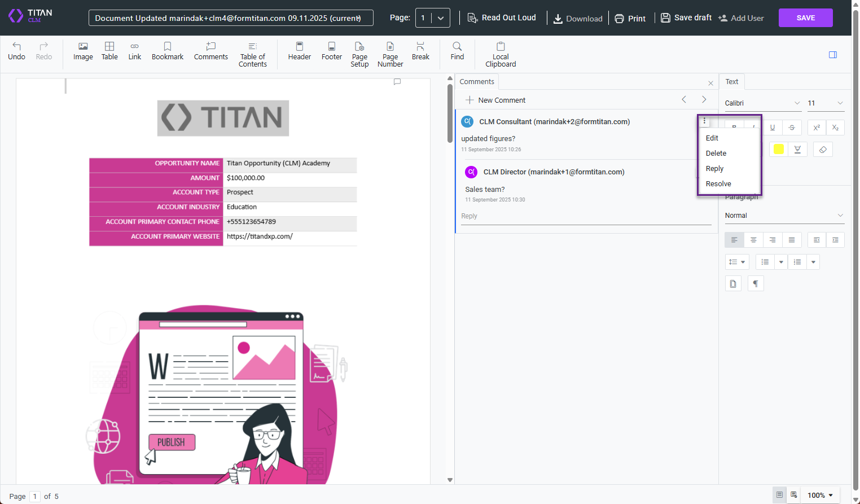Open the Bookmark tool
Screen dimensions: 860x504
[x=168, y=51]
